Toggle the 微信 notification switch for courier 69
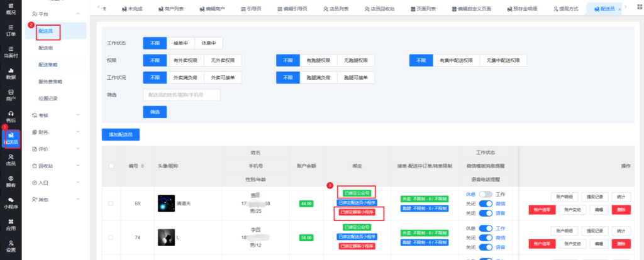 [486, 203]
